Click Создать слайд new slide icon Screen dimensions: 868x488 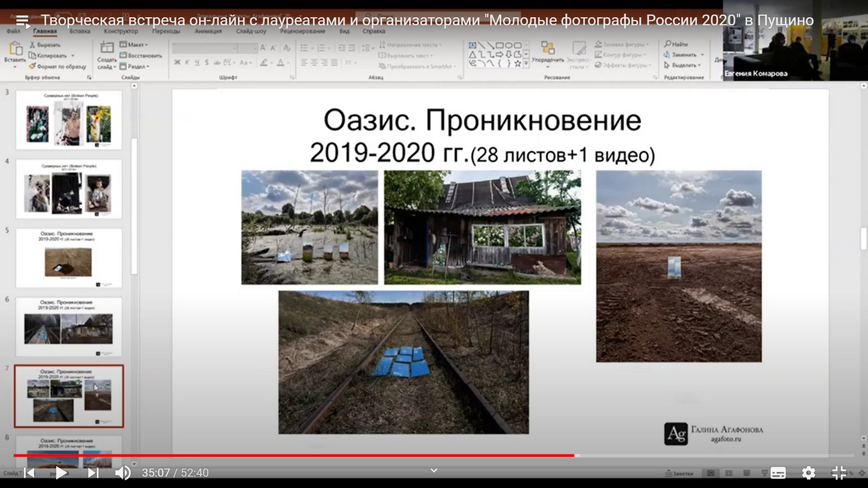[107, 48]
